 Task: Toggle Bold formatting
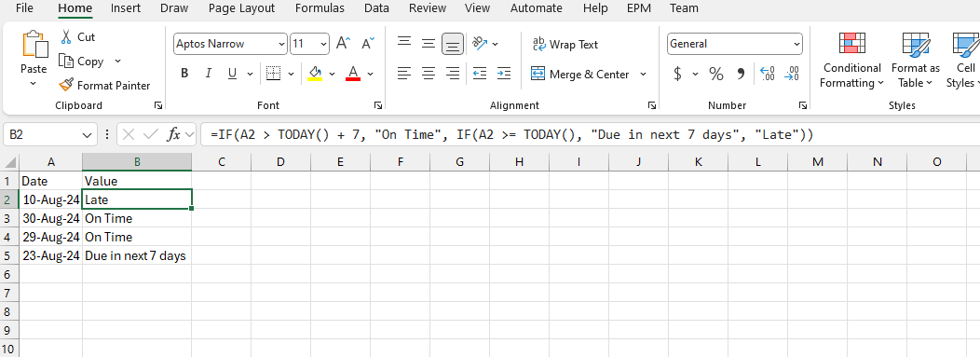point(184,73)
